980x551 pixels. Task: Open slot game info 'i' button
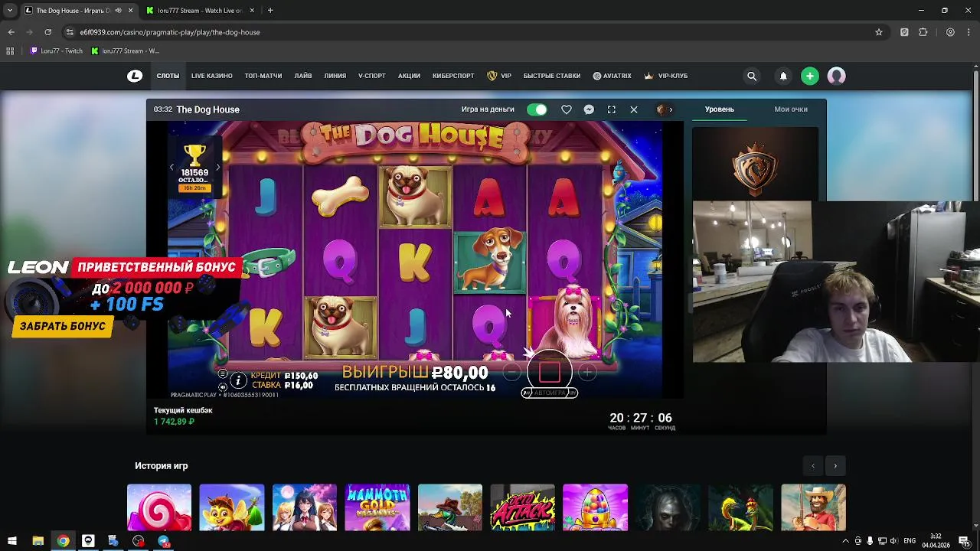click(238, 380)
